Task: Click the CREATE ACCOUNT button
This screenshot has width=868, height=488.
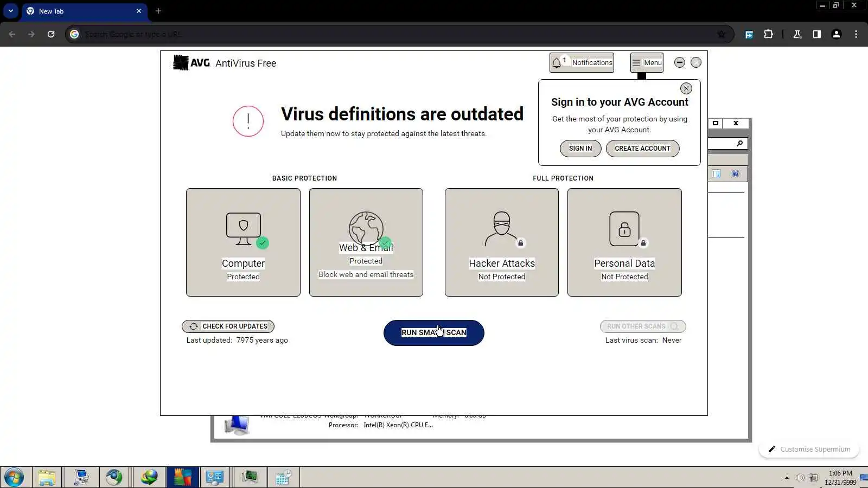Action: click(x=642, y=149)
